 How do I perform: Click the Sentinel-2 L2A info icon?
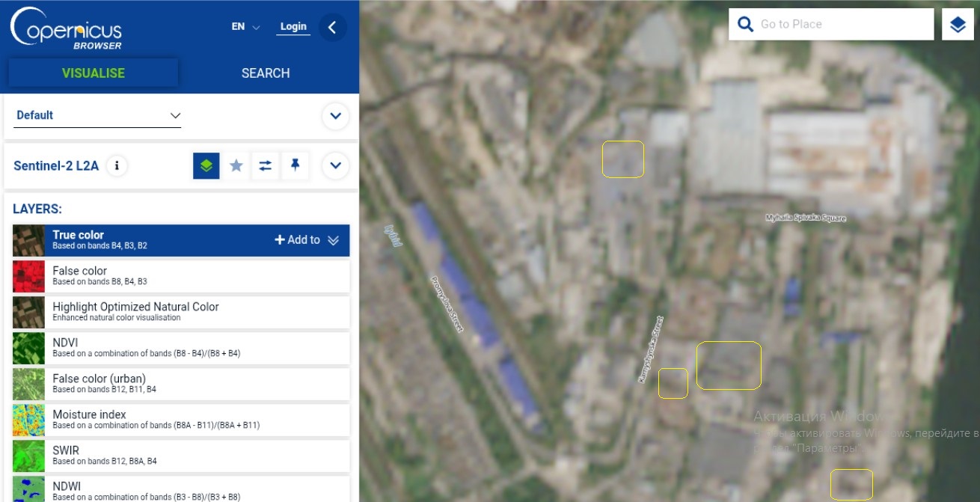(117, 165)
